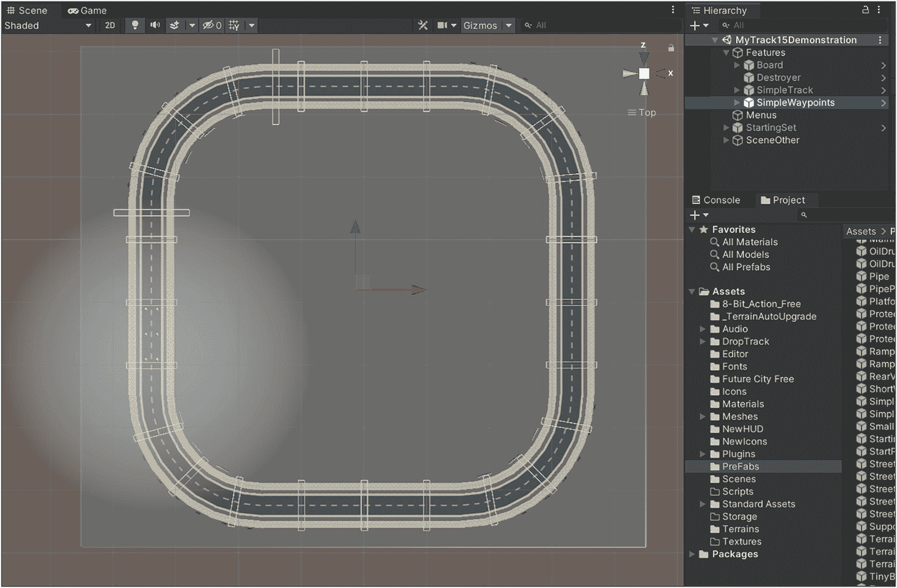The image size is (897, 588).
Task: Open Scene view more options menu
Action: pos(673,10)
